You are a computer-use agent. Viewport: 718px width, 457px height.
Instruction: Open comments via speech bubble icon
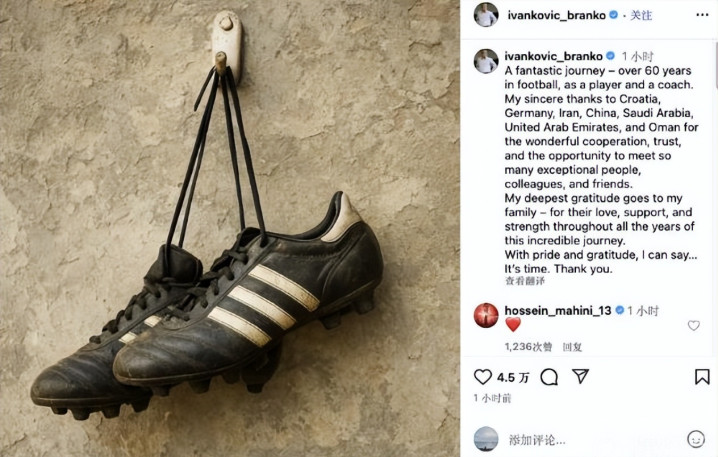[549, 377]
